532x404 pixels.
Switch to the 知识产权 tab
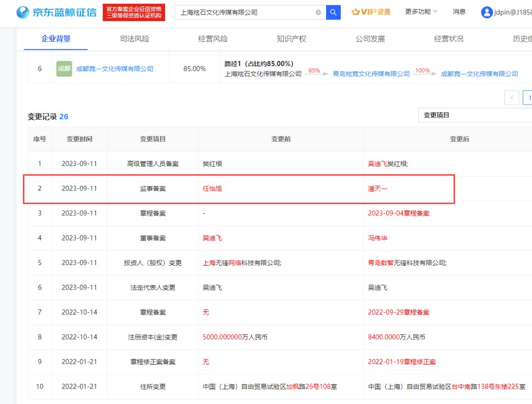tap(292, 38)
